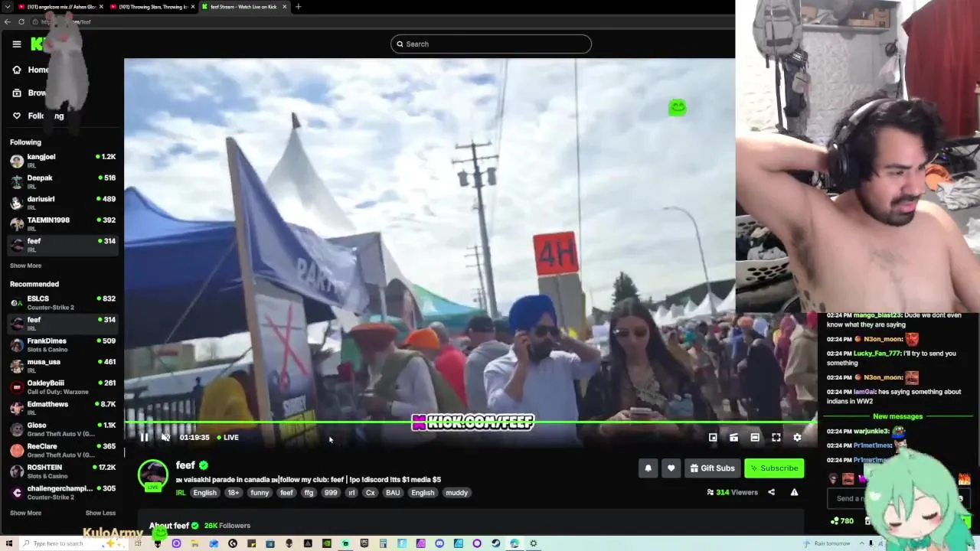
Task: Expand Following list with Show More
Action: (25, 266)
